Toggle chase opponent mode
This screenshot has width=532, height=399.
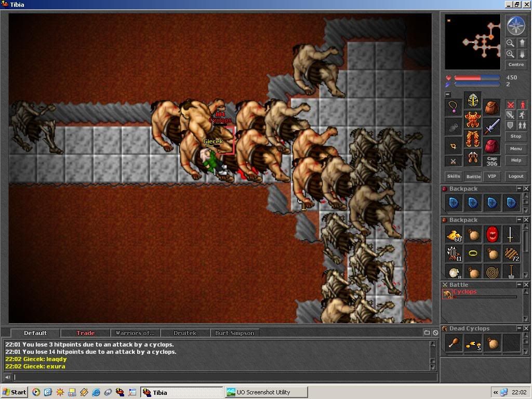click(x=522, y=115)
